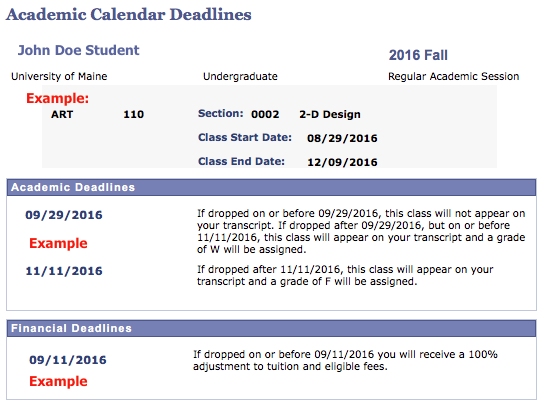This screenshot has height=408, width=546.
Task: Select the 2-D Design course title
Action: click(330, 114)
